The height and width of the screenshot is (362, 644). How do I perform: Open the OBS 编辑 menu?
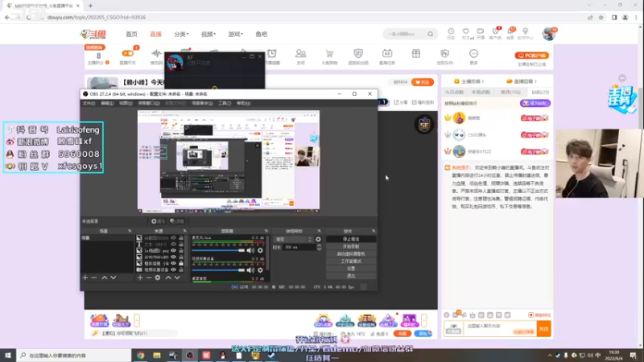[107, 104]
